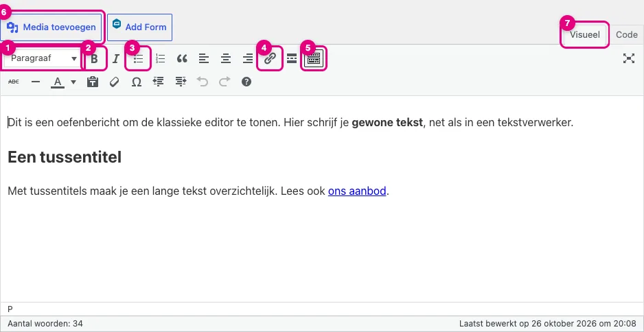Viewport: 644px width, 332px height.
Task: Click the 'Aantal woorden: 34' status text
Action: click(x=45, y=324)
